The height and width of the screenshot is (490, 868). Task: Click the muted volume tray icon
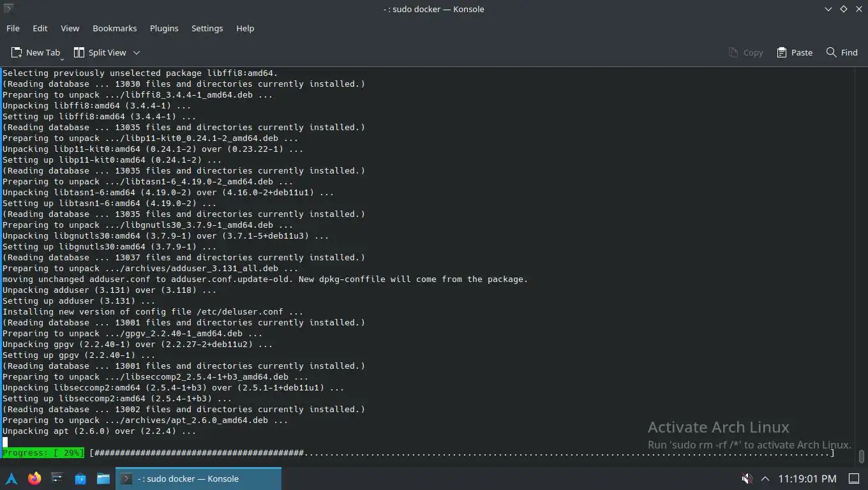[747, 479]
